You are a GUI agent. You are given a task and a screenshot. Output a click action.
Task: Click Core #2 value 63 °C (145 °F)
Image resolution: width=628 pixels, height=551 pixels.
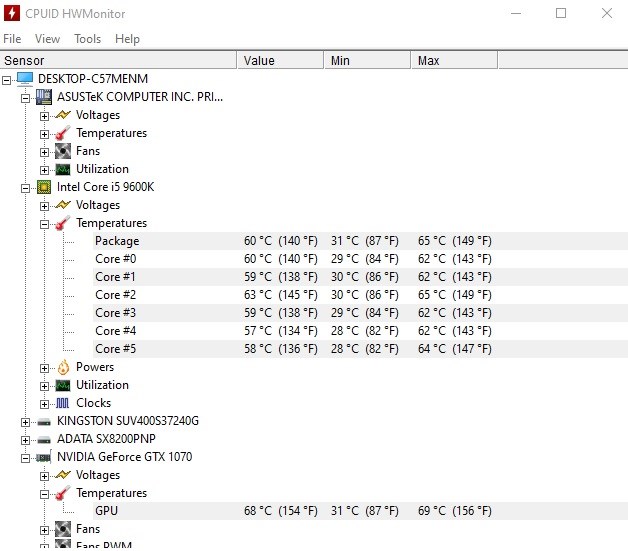pyautogui.click(x=281, y=295)
